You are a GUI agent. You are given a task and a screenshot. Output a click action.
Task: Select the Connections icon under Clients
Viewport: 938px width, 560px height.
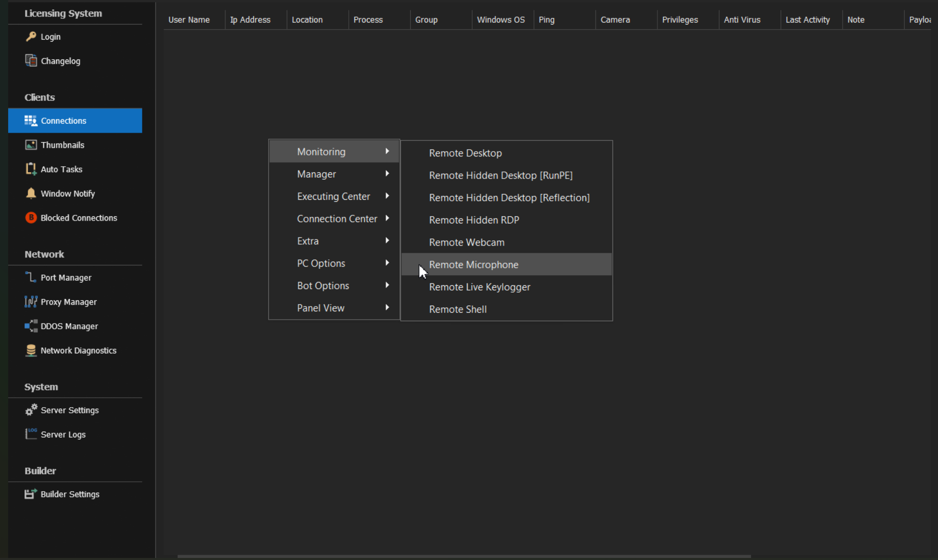coord(31,121)
